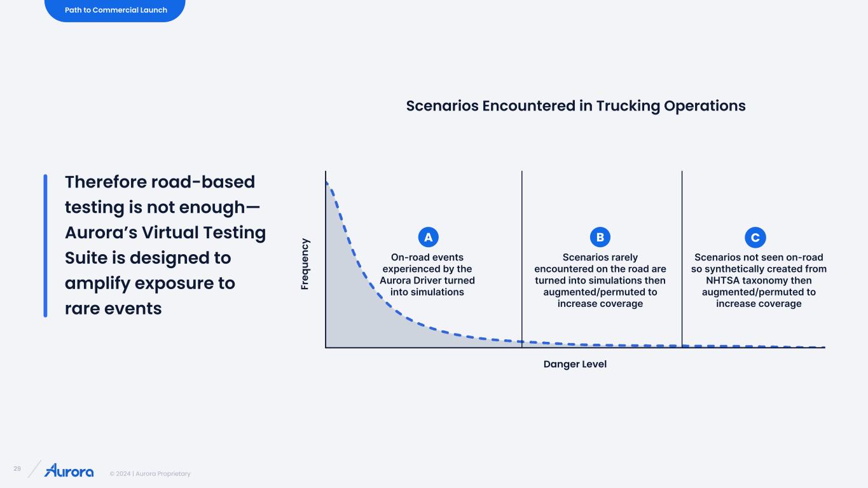Click the Aurora logo in the footer
The height and width of the screenshot is (488, 868).
click(69, 470)
